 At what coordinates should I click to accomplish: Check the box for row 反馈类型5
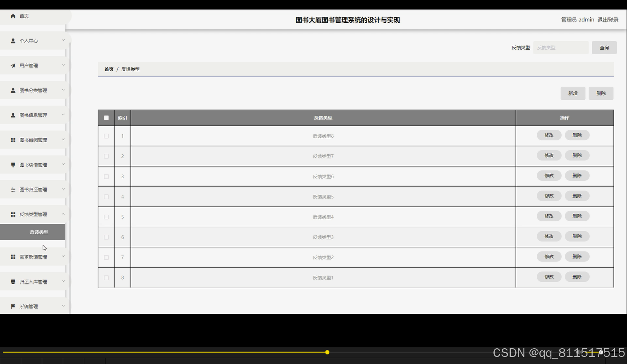pos(106,197)
